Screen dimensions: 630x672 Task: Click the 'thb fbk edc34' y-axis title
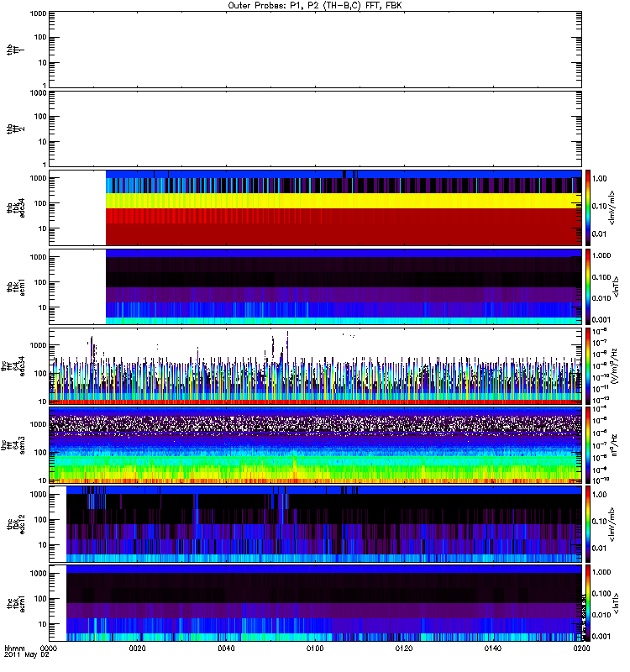point(15,208)
